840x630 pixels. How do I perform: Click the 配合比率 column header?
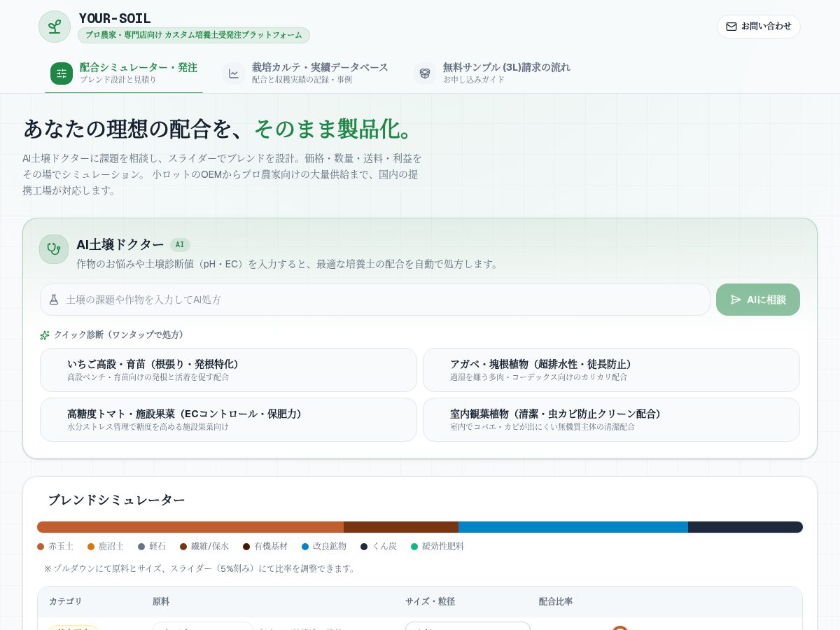556,601
